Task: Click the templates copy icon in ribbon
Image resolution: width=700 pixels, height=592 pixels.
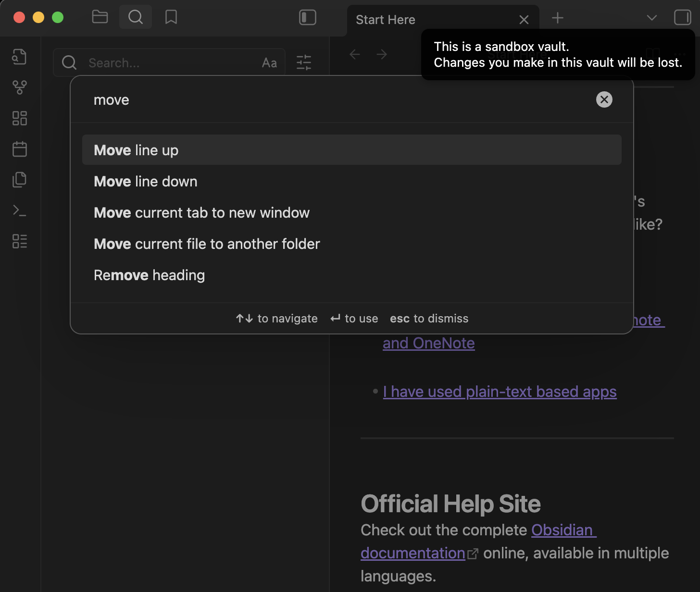Action: click(19, 180)
